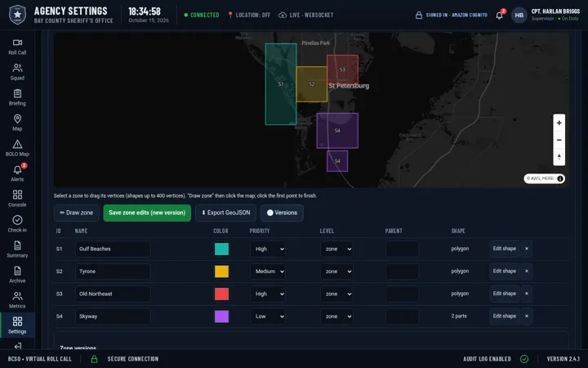Image resolution: width=588 pixels, height=368 pixels.
Task: Open Summary in sidebar
Action: [x=17, y=249]
